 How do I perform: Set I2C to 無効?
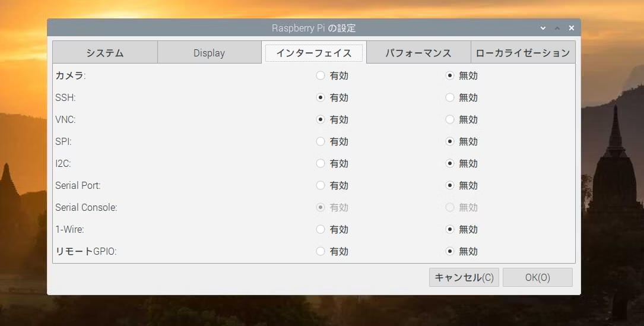coord(450,164)
